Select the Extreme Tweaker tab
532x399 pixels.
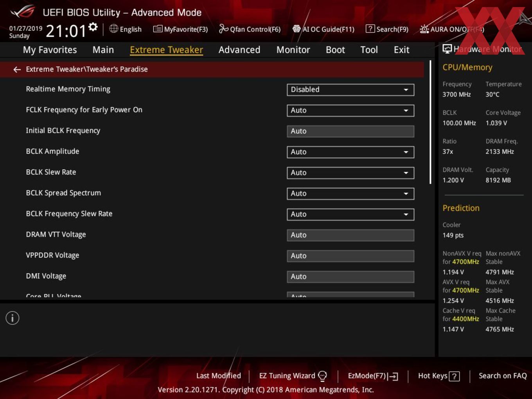(166, 50)
